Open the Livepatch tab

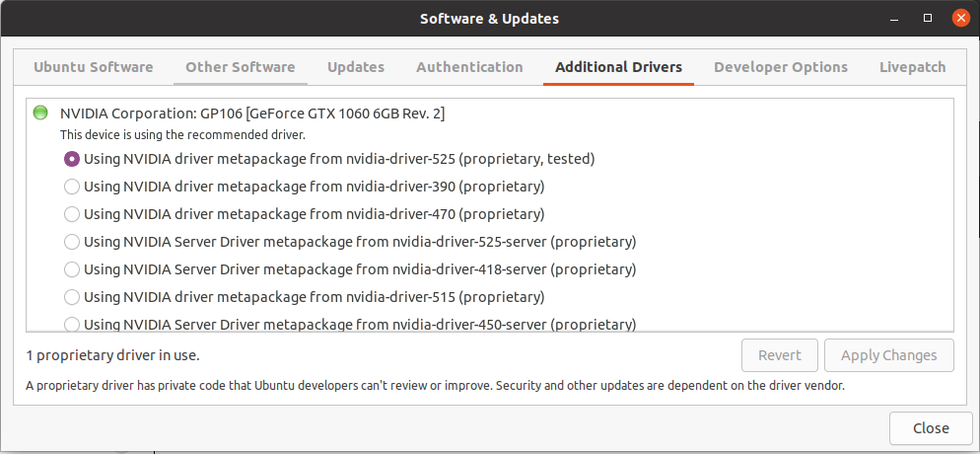912,67
